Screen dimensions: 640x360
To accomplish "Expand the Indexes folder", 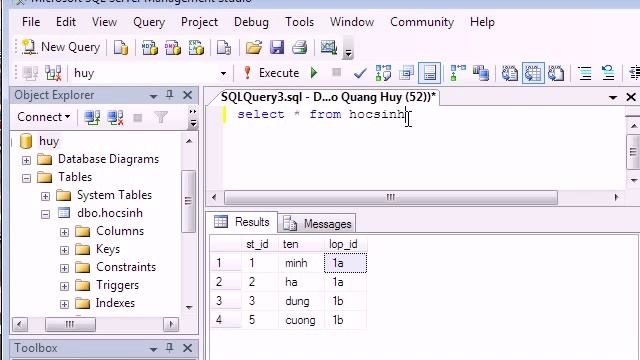I will (x=64, y=304).
